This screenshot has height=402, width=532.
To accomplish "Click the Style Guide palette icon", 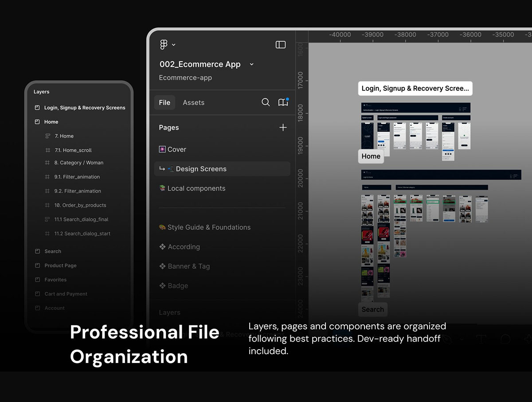I will click(x=162, y=227).
